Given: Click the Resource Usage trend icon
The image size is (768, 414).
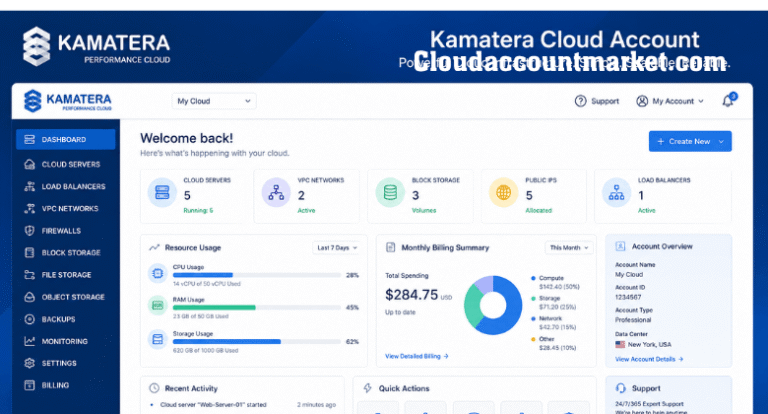Looking at the screenshot, I should [x=154, y=247].
